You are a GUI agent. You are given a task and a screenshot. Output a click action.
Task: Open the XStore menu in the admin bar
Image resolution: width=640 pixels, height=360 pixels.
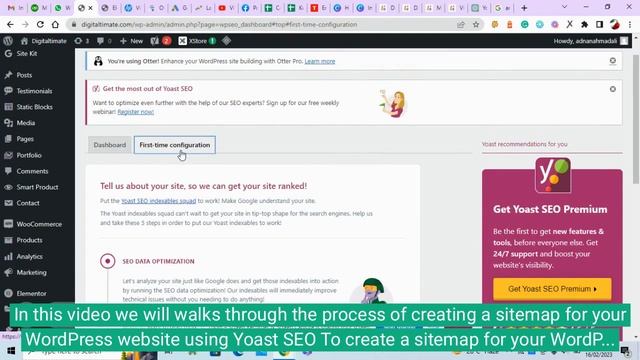coord(197,41)
